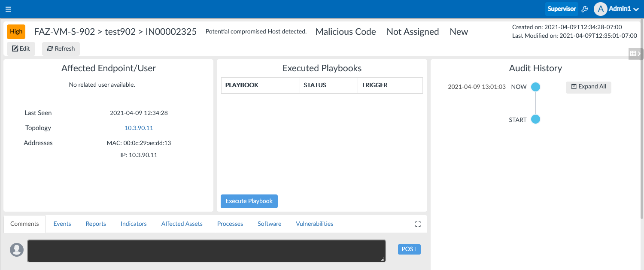Open topology link 10.3.90.11
644x270 pixels.
tap(139, 128)
